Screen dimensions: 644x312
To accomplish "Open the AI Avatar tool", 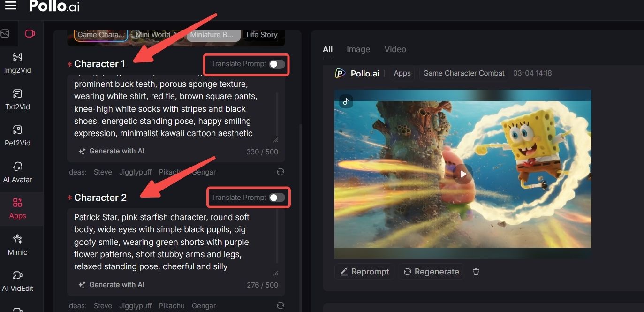I will pos(17,173).
